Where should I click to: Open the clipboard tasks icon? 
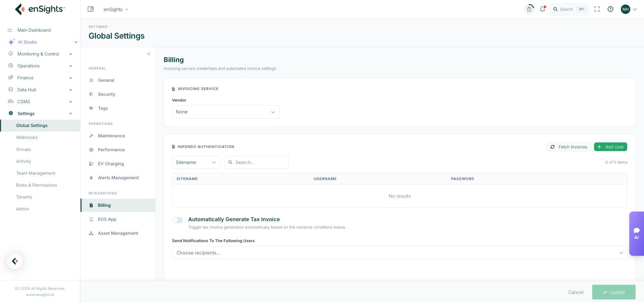(x=529, y=9)
